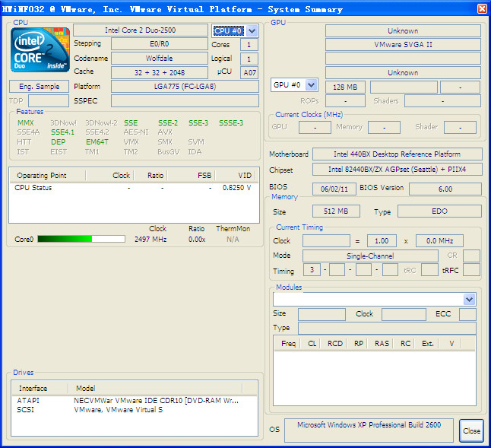Click the Stepping E0/R0 field
The height and width of the screenshot is (448, 491).
point(160,44)
